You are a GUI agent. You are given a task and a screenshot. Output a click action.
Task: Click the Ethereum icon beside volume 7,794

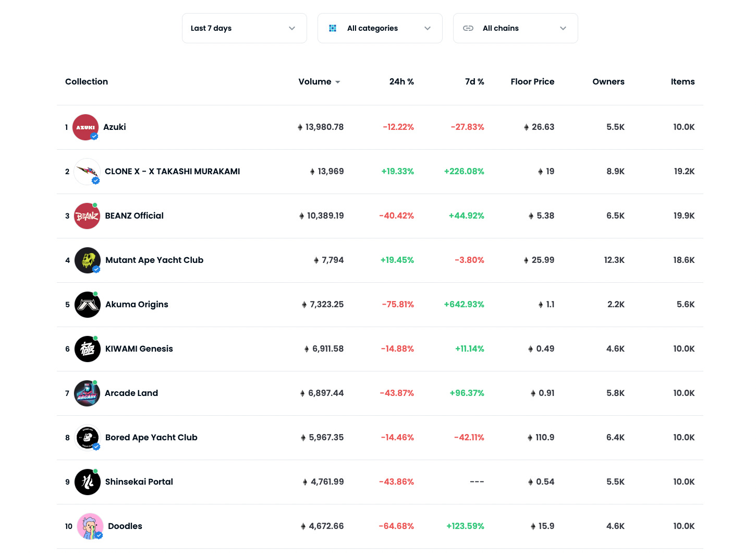tap(316, 260)
